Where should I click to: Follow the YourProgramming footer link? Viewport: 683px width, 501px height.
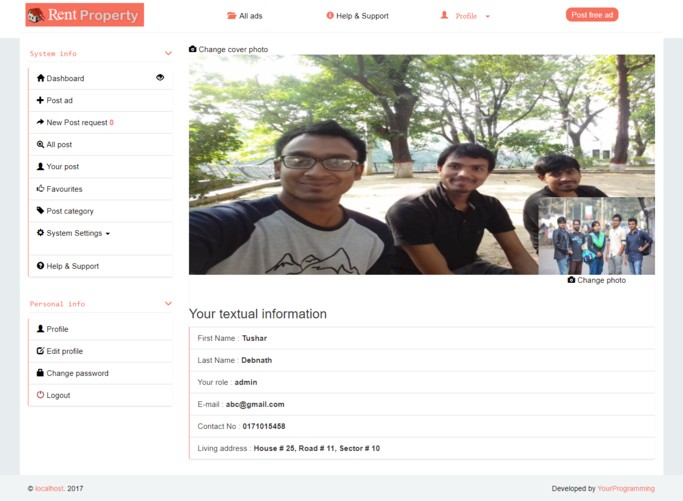pyautogui.click(x=626, y=489)
